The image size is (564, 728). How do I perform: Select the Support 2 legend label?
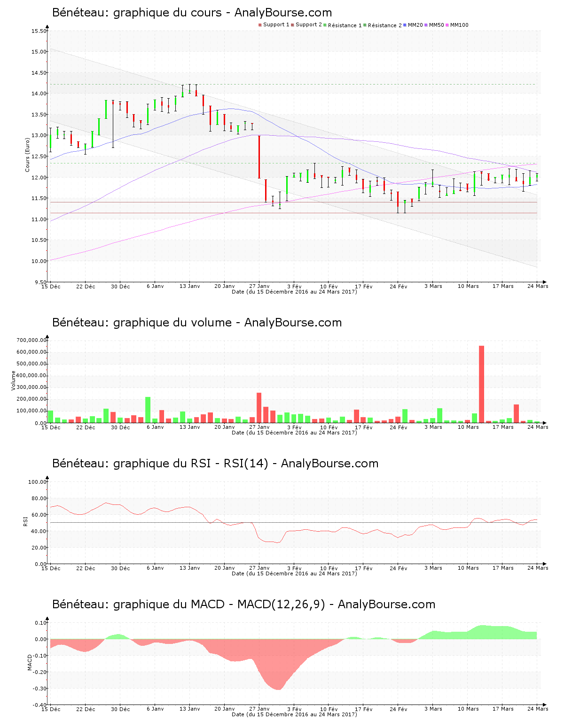309,25
